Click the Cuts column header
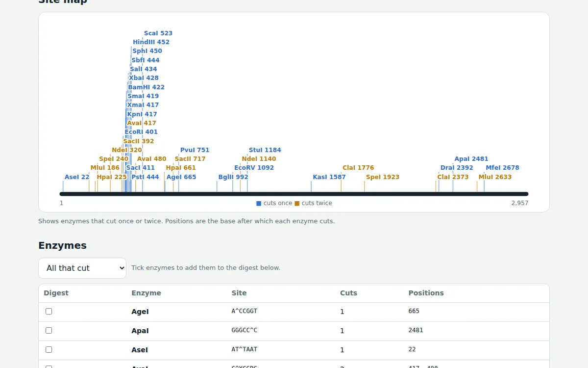588x368 pixels. click(x=348, y=293)
